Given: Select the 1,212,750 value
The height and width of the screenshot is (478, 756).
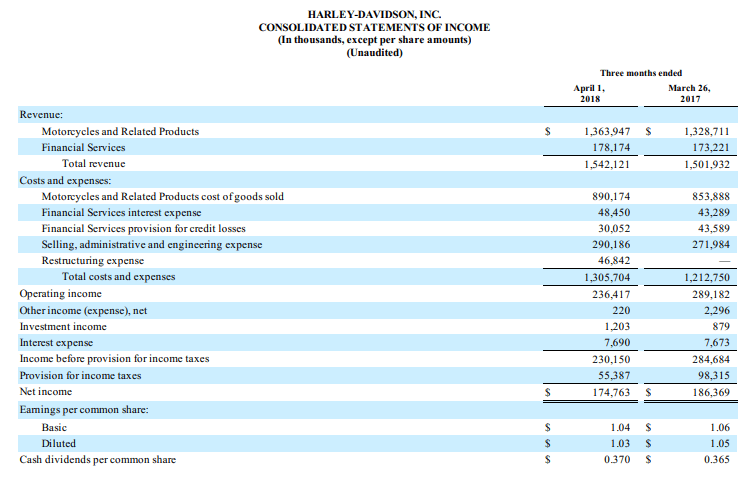Looking at the screenshot, I should coord(707,277).
